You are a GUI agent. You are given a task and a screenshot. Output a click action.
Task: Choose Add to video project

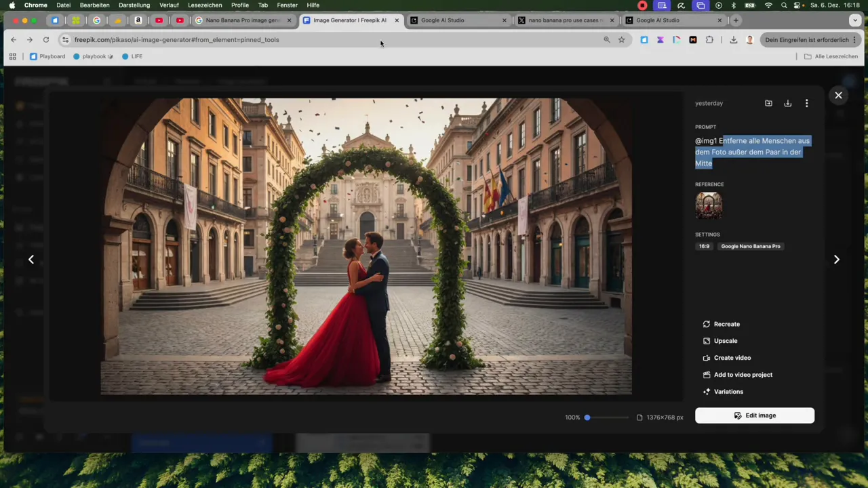(743, 374)
